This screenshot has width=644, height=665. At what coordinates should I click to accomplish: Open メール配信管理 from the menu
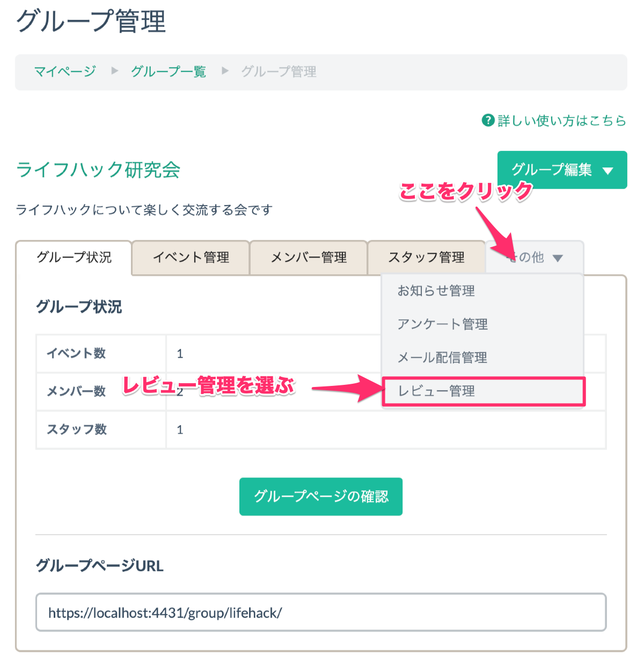point(442,357)
